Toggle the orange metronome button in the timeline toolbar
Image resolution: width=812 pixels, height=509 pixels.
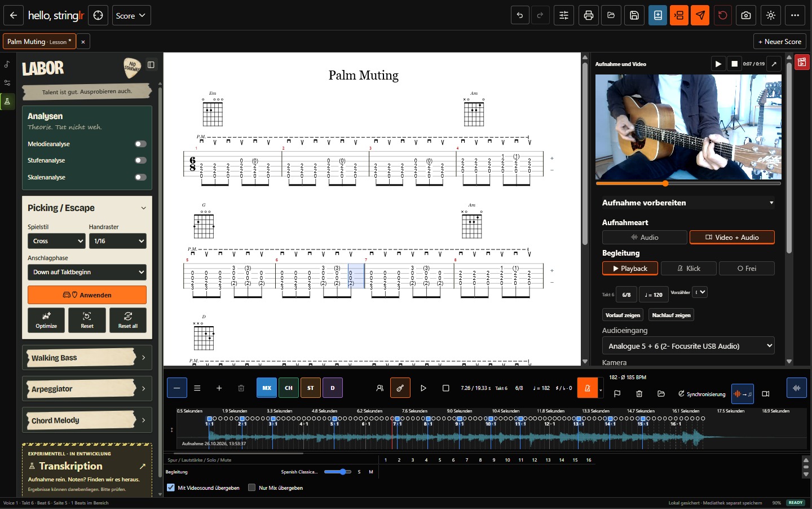pos(587,388)
